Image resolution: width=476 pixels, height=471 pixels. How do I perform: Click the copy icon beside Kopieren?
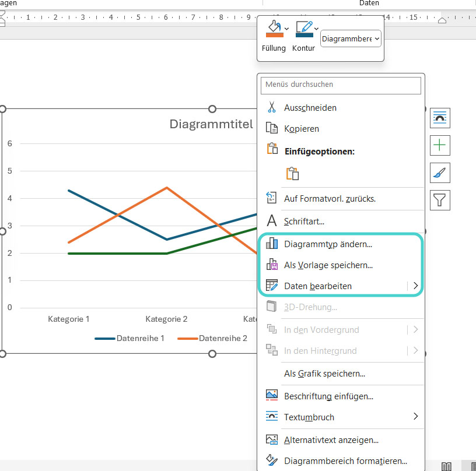click(272, 128)
